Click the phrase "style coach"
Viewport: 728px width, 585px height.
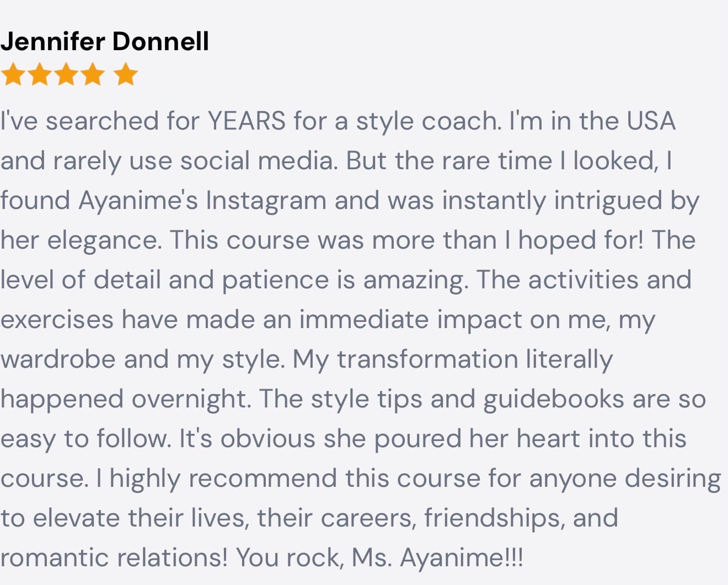[427, 121]
